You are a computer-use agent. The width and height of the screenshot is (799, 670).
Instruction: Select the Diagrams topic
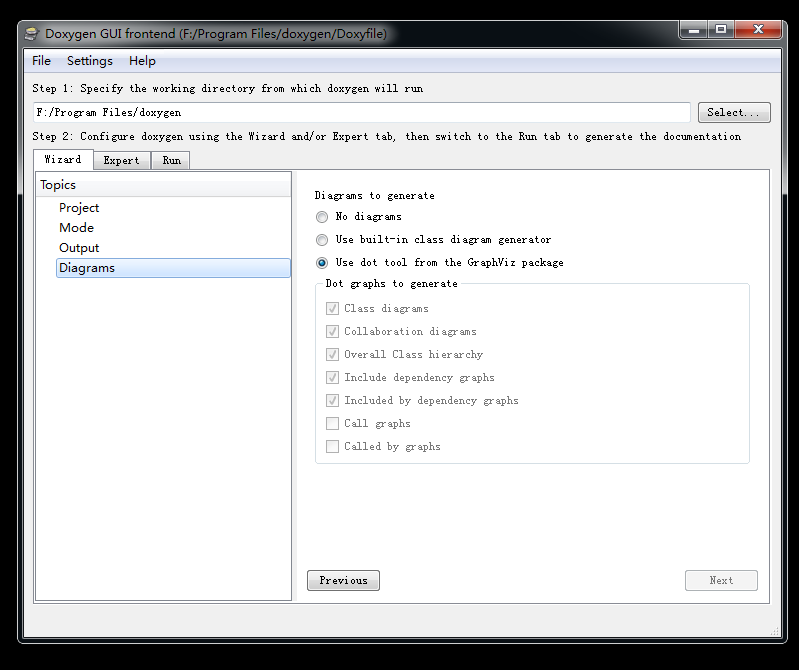coord(173,268)
